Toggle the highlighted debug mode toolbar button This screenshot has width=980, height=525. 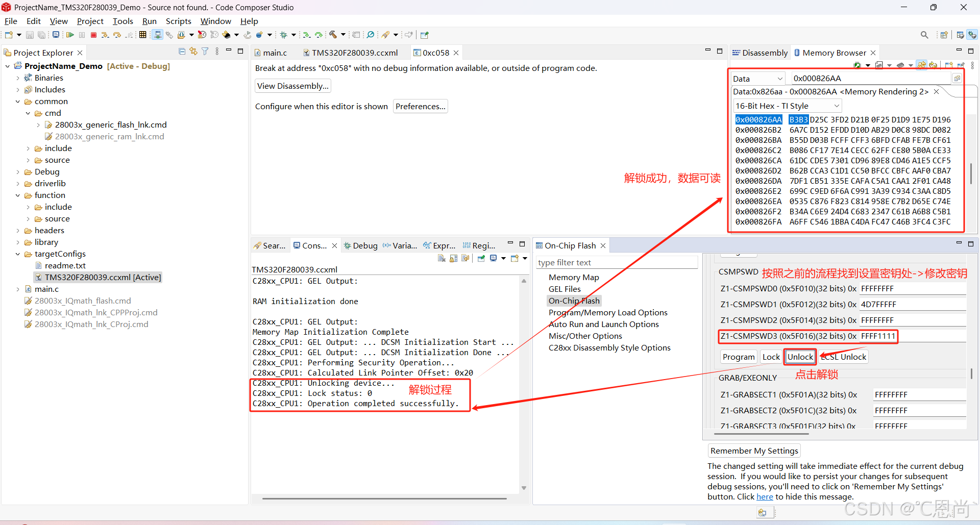pyautogui.click(x=157, y=35)
